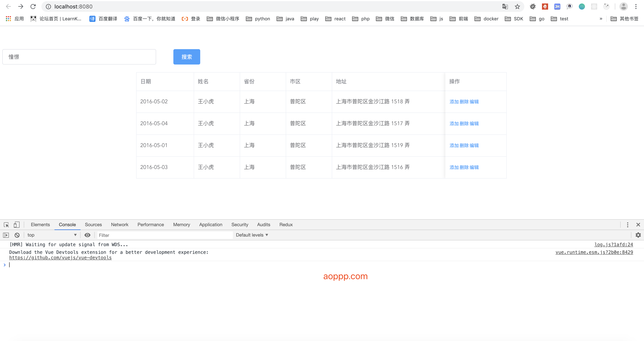Open the Chrome three-dot menu
Screen dimensions: 644x341
pos(636,7)
